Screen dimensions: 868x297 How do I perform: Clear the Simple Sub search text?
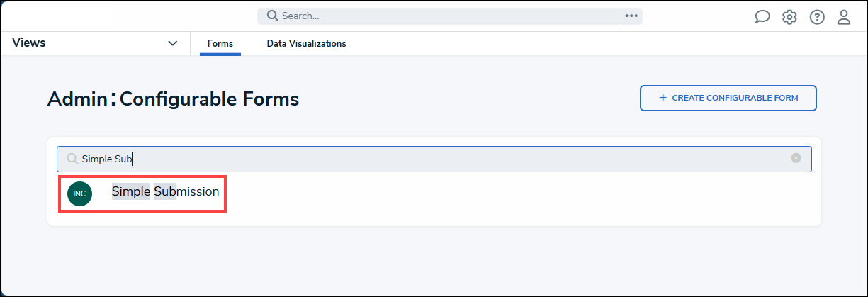tap(796, 158)
